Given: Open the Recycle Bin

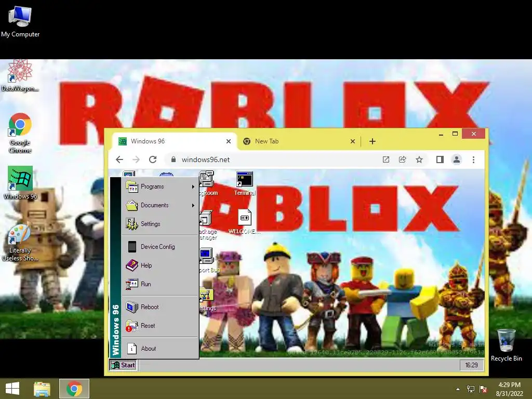Looking at the screenshot, I should pyautogui.click(x=506, y=345).
